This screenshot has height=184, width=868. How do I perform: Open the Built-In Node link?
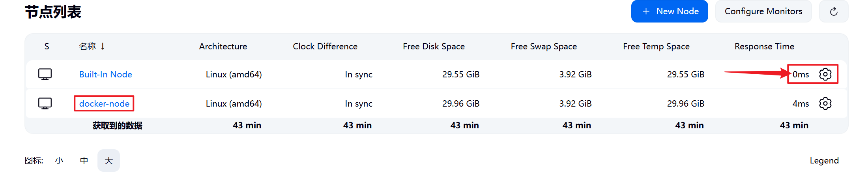pyautogui.click(x=105, y=74)
